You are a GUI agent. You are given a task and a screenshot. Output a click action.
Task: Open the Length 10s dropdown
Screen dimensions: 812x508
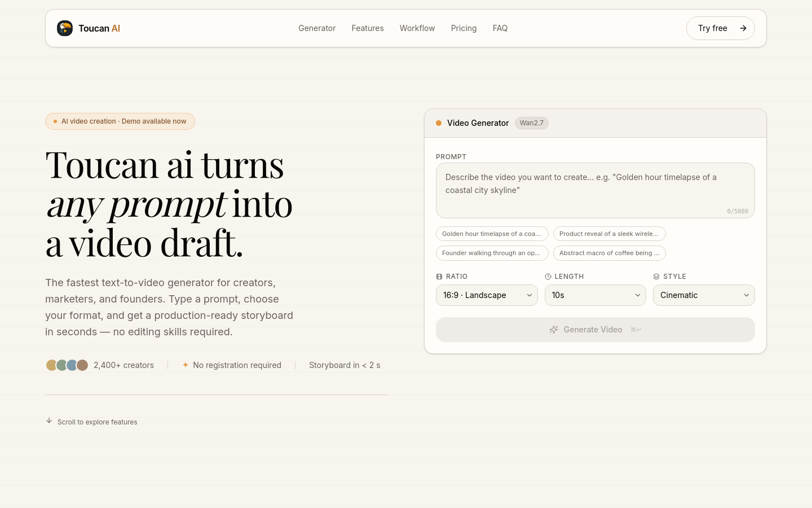595,295
